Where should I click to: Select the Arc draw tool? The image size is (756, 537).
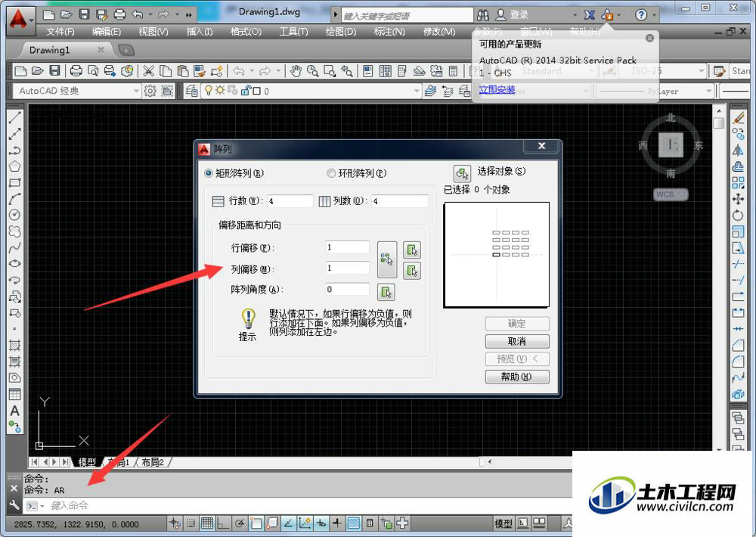[x=15, y=199]
